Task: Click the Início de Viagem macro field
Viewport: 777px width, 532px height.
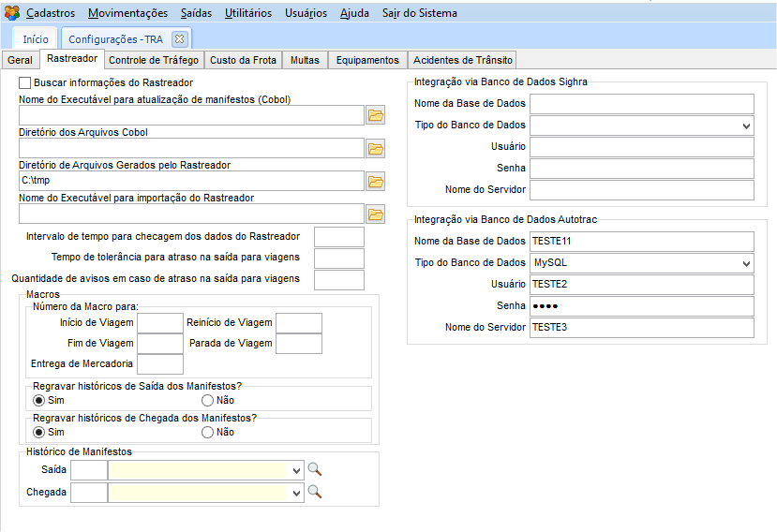Action: 160,323
